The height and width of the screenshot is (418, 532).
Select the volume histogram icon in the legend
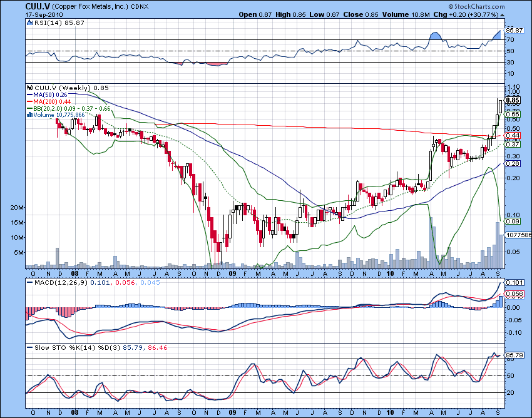pyautogui.click(x=29, y=115)
